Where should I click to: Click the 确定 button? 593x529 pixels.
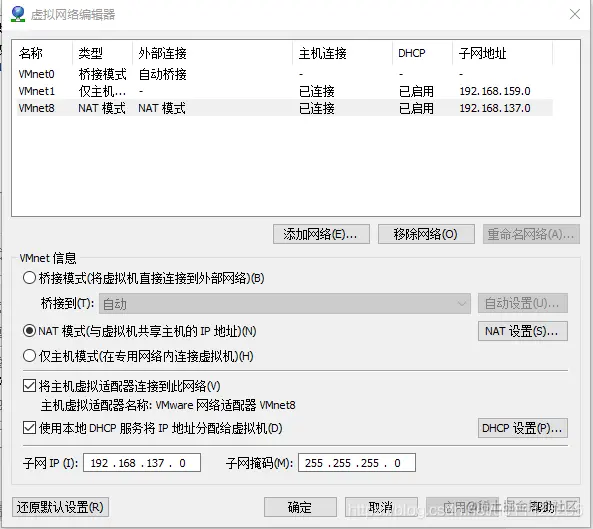pyautogui.click(x=300, y=507)
